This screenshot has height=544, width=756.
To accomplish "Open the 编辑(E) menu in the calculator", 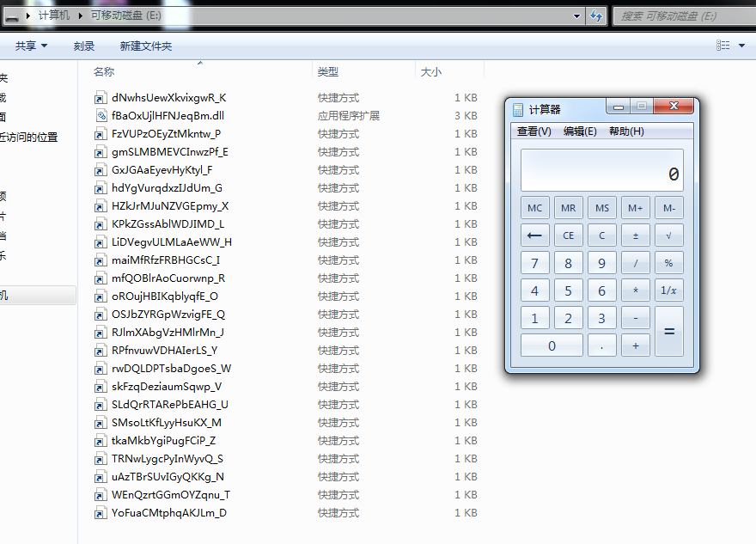I will tap(580, 131).
